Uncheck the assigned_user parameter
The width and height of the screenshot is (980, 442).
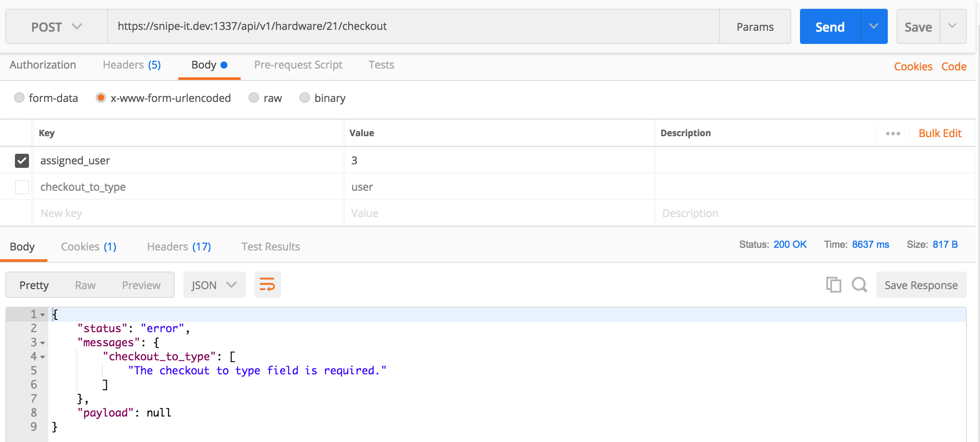click(22, 161)
